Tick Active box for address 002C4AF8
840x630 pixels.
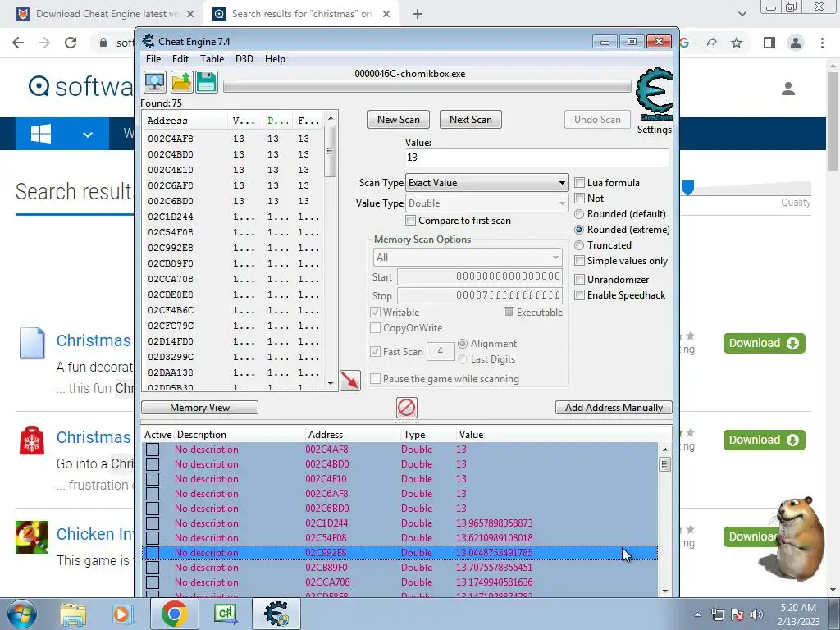(x=153, y=450)
